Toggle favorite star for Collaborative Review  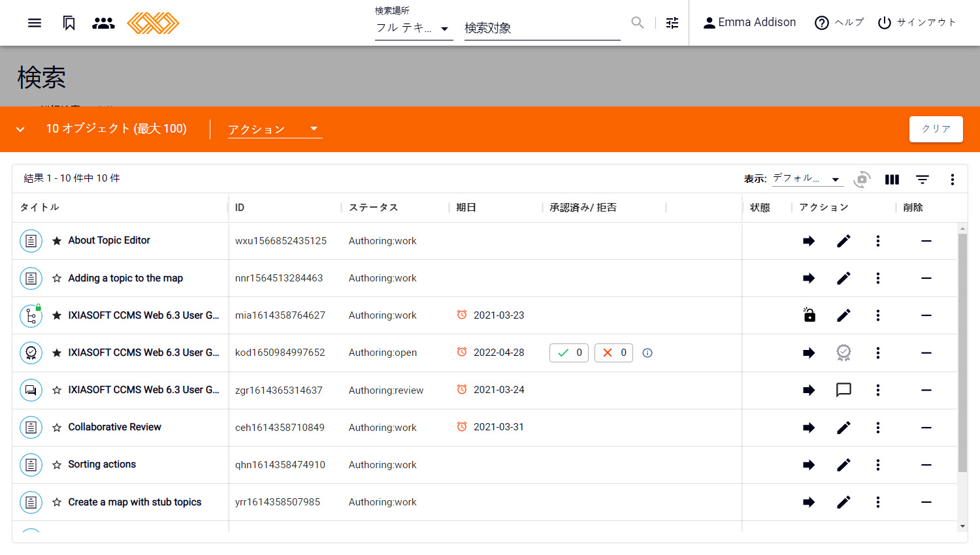(57, 428)
